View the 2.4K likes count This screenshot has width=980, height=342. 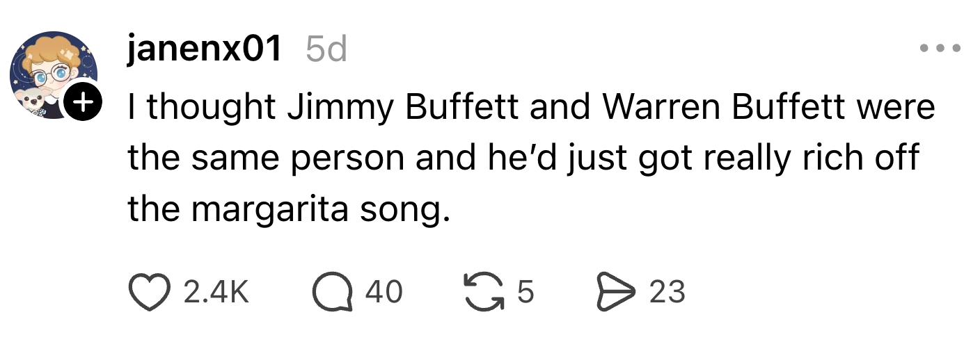pos(216,292)
